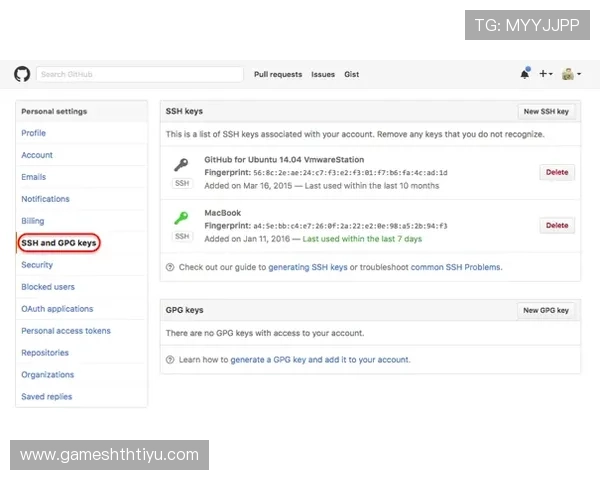The height and width of the screenshot is (480, 600).
Task: Follow the common SSH Problems link
Action: [x=455, y=268]
